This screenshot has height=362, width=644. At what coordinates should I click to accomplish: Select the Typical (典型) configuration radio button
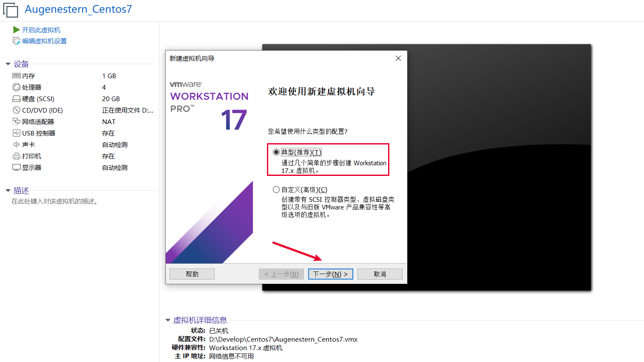coord(276,152)
